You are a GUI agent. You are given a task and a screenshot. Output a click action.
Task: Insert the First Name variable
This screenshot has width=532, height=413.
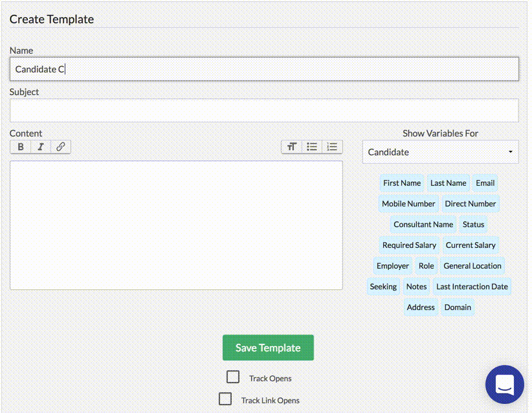pos(401,183)
